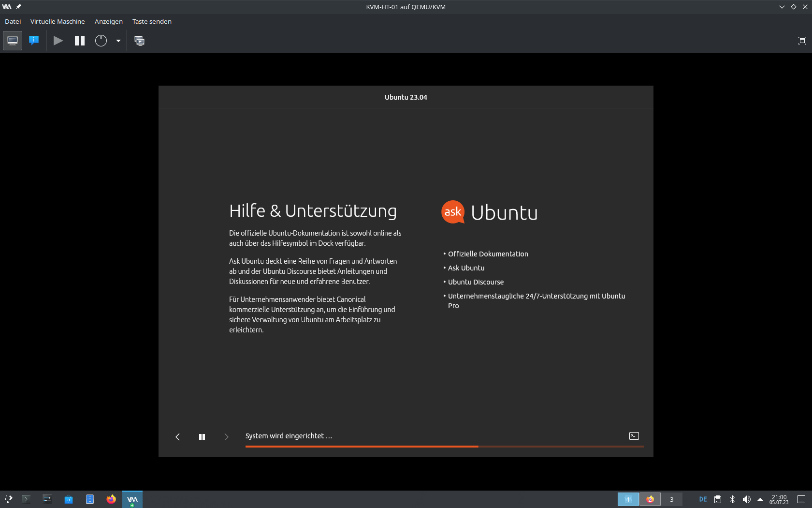Toggle the keep-on-all-desktops pin icon
The height and width of the screenshot is (508, 812).
click(18, 7)
